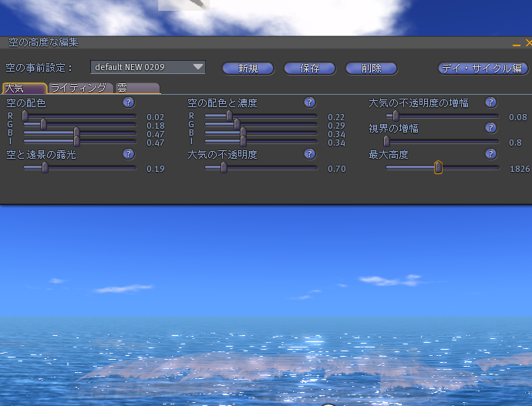Viewport: 532px width, 406px height.
Task: Switch to the ライティング tab
Action: [x=80, y=88]
